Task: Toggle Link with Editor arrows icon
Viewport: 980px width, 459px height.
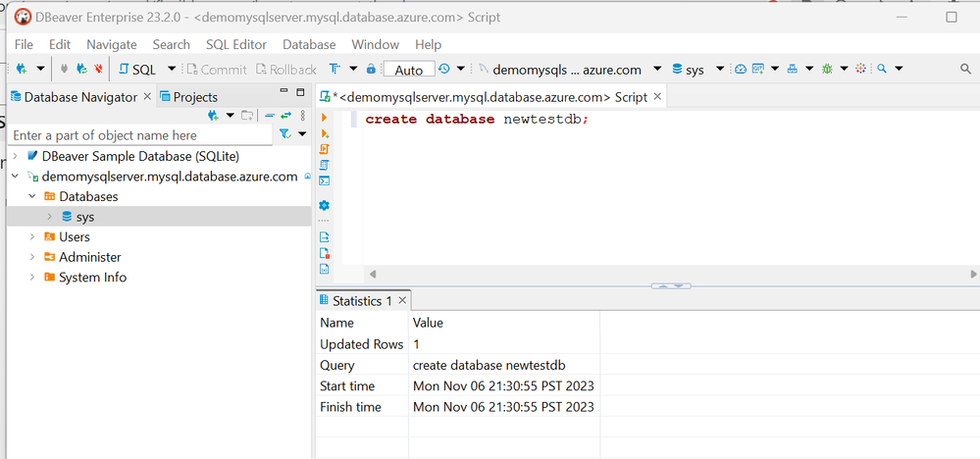Action: [286, 116]
